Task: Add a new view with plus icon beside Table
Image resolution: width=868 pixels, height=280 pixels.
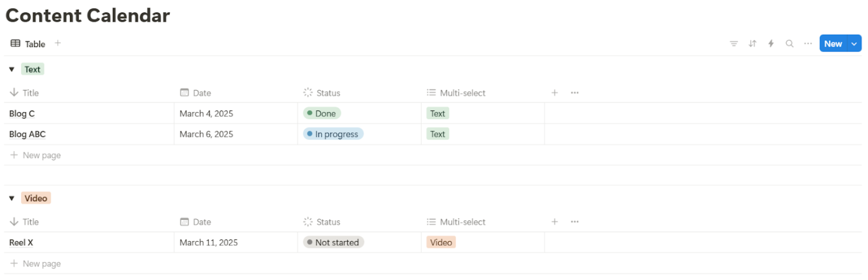Action: [x=58, y=43]
